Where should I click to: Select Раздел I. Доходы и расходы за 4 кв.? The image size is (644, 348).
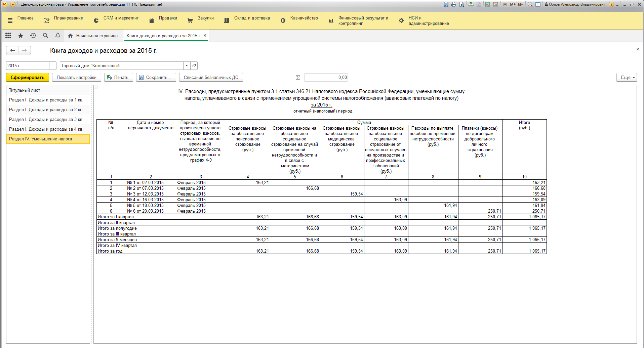48,129
